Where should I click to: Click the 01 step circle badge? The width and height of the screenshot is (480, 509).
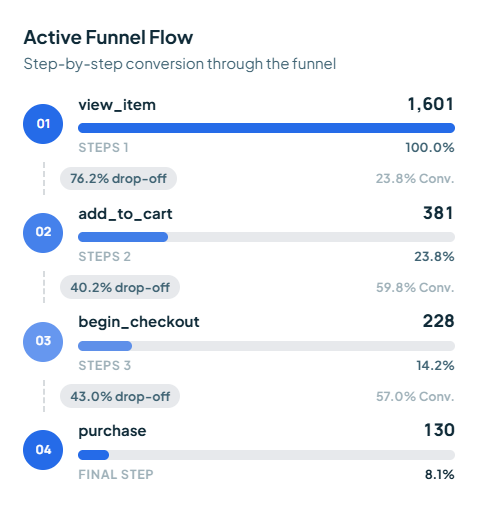tap(43, 124)
